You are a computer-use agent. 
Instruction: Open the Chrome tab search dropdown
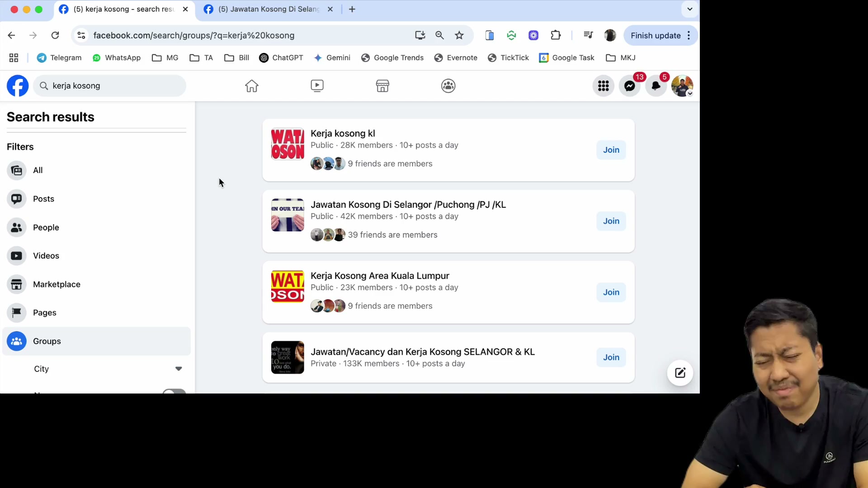pyautogui.click(x=690, y=9)
